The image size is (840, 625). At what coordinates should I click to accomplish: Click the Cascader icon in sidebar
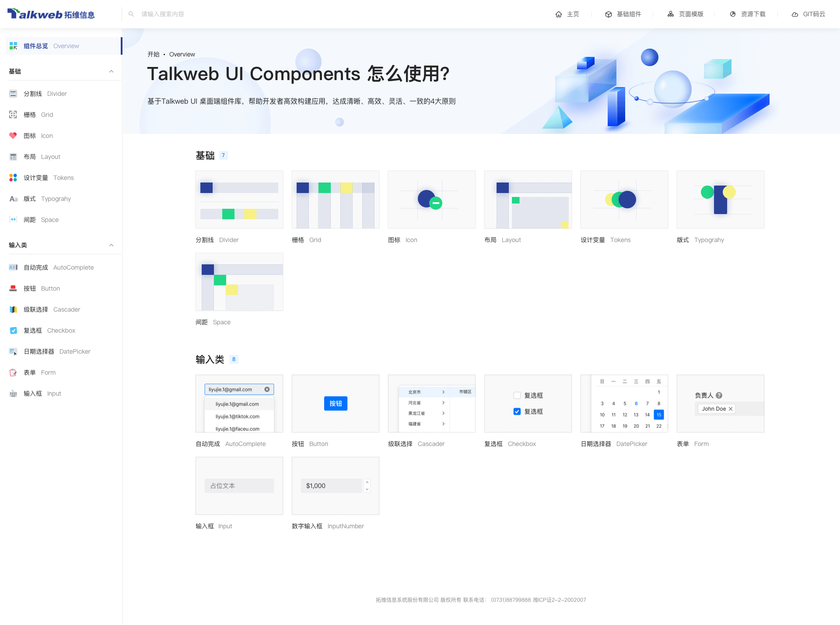(13, 309)
